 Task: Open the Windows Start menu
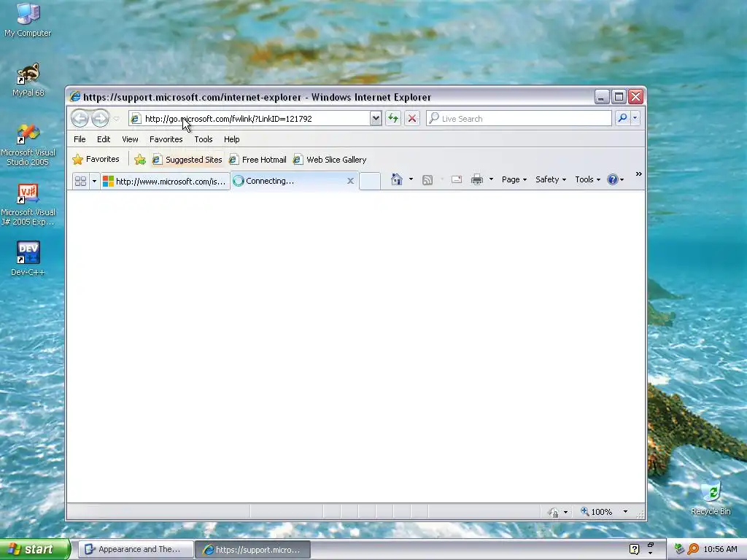(x=35, y=550)
